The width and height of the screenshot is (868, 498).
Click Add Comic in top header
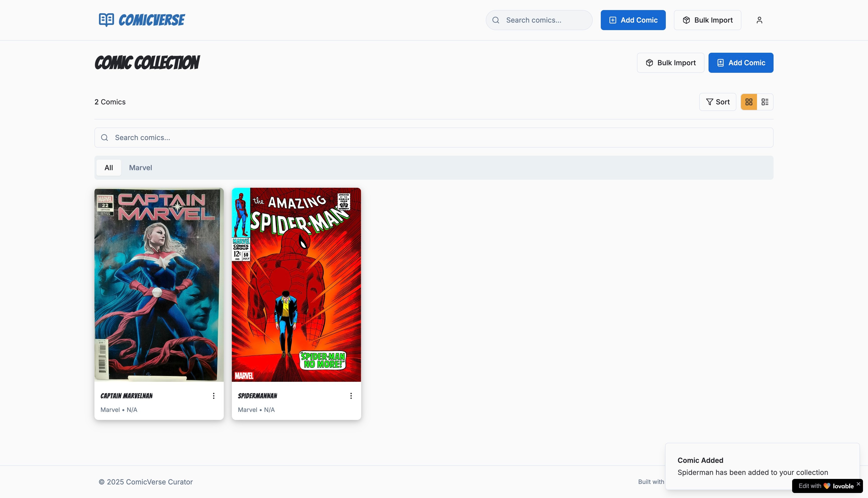tap(633, 20)
